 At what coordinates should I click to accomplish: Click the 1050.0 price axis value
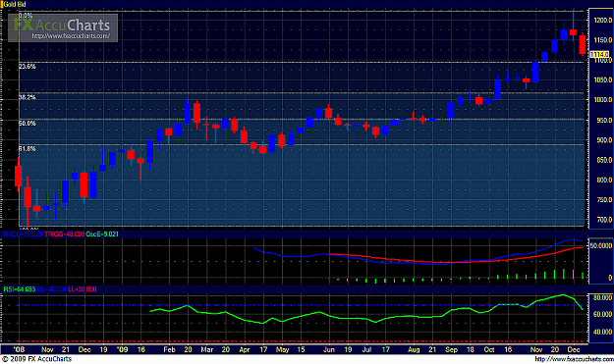[602, 80]
